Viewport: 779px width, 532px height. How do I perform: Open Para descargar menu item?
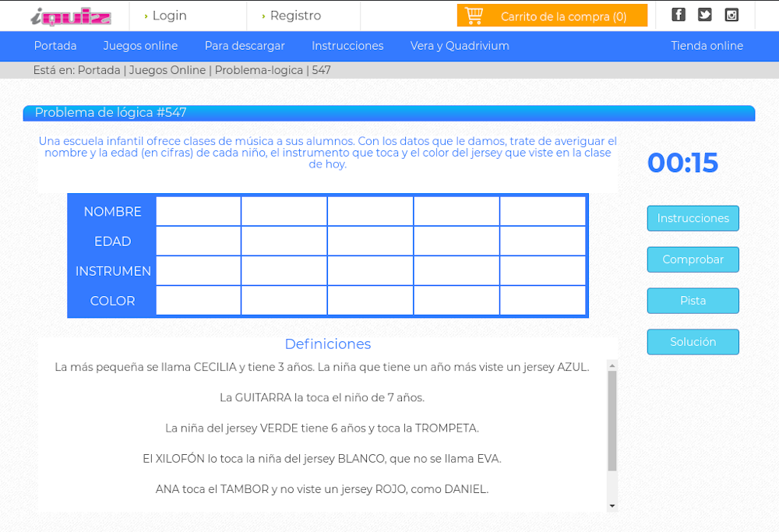pos(245,46)
